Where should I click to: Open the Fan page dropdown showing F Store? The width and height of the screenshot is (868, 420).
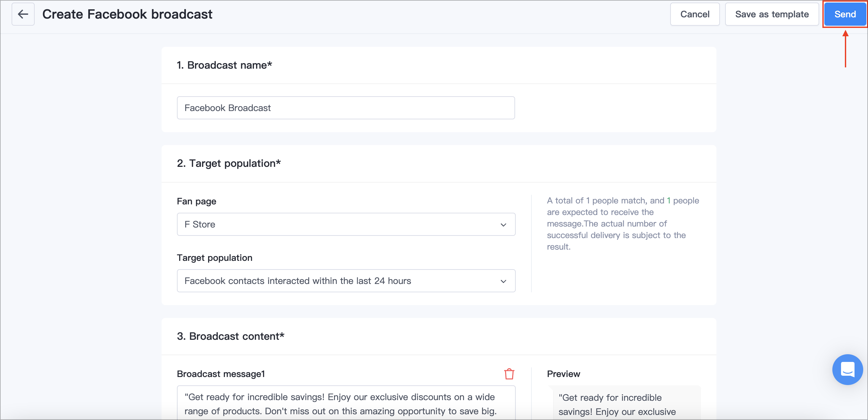pyautogui.click(x=346, y=224)
